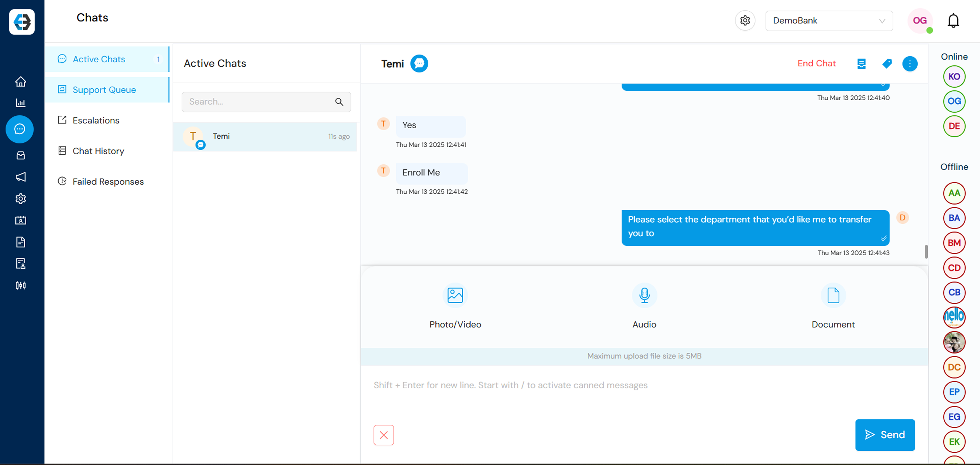The height and width of the screenshot is (465, 980).
Task: Select Support Queue menu item
Action: point(107,90)
